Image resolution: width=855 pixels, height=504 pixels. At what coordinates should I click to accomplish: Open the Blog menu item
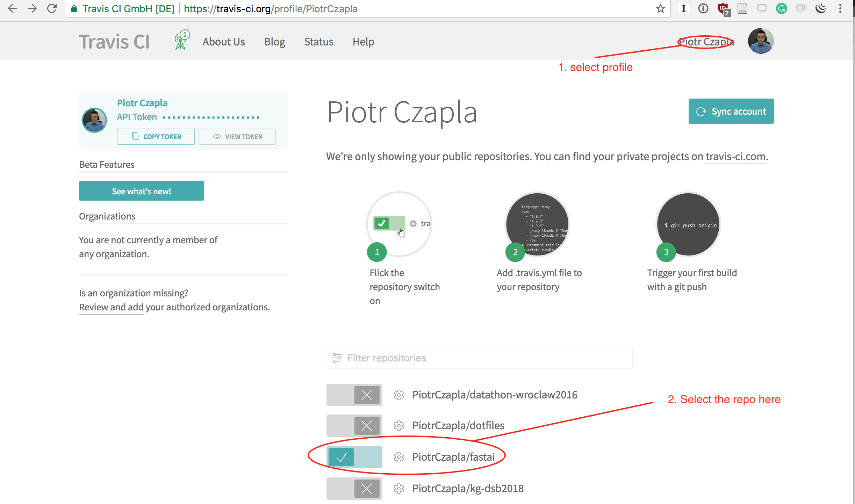[x=275, y=42]
